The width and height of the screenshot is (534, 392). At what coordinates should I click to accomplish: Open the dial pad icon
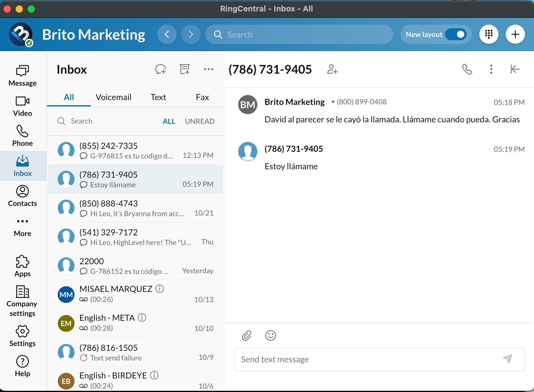489,34
